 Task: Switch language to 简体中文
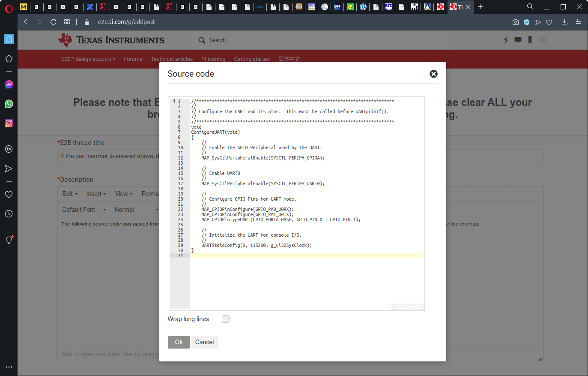(x=289, y=59)
